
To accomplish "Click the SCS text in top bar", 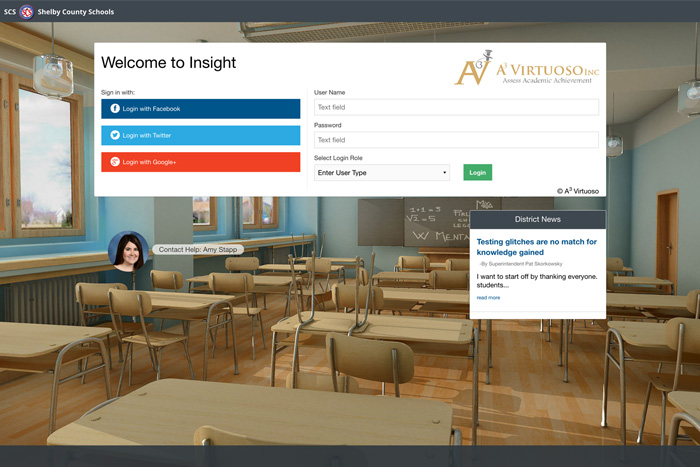I will point(10,12).
